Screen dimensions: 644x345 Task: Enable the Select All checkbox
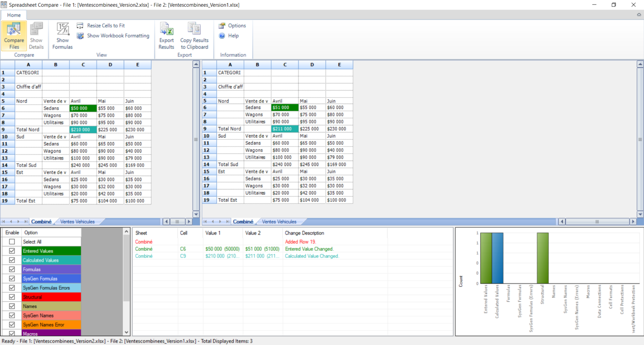(x=11, y=242)
